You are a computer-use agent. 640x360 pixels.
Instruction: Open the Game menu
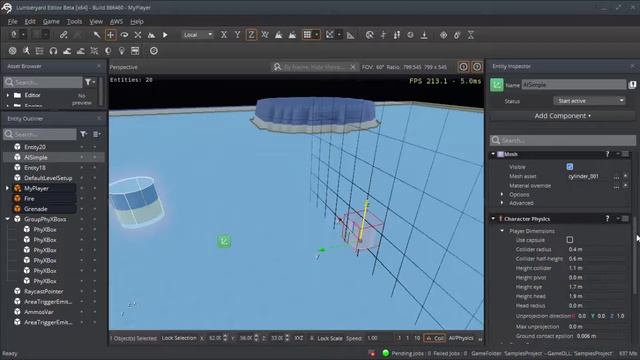tap(51, 22)
